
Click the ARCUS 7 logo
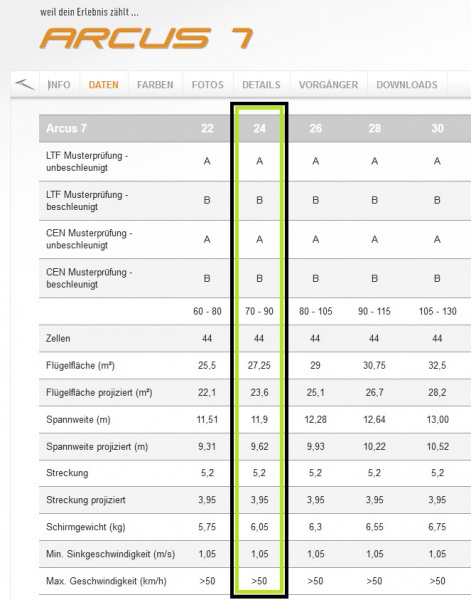point(147,38)
